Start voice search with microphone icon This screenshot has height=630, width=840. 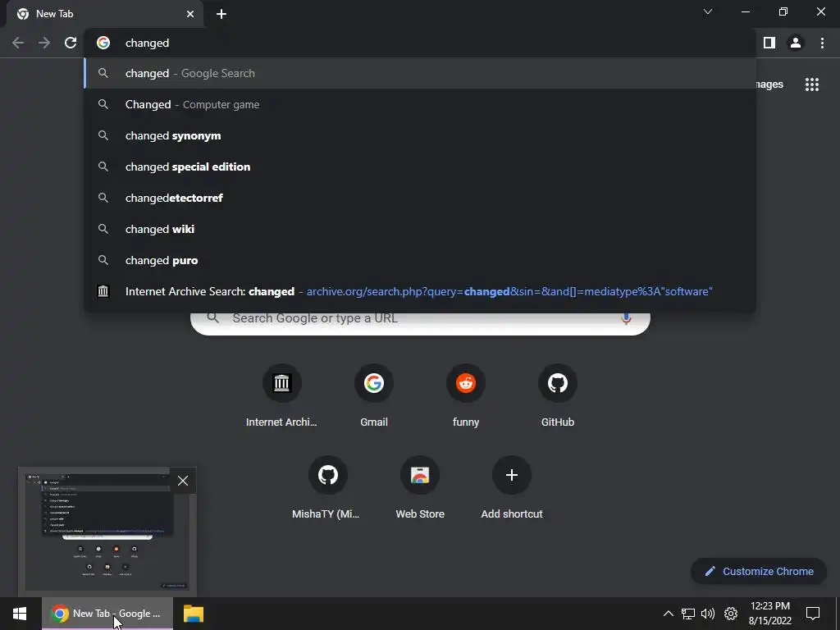click(x=626, y=319)
